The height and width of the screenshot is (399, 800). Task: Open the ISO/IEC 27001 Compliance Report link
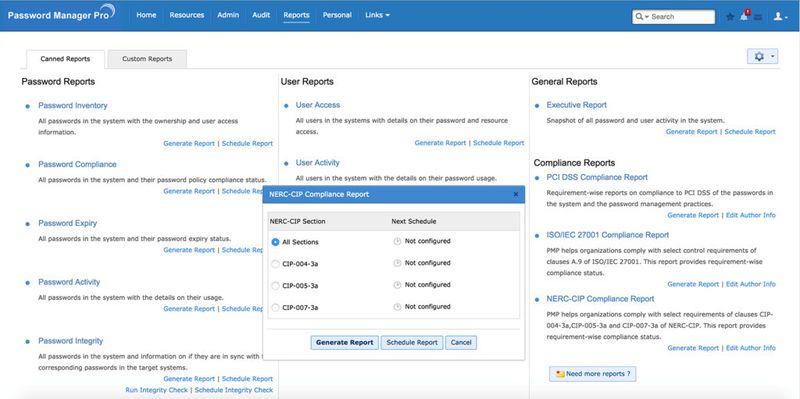tap(608, 235)
